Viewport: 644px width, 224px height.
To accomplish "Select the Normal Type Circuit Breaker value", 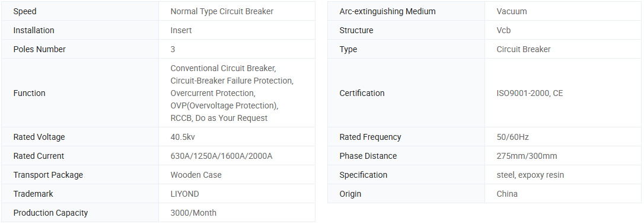I will pos(222,11).
